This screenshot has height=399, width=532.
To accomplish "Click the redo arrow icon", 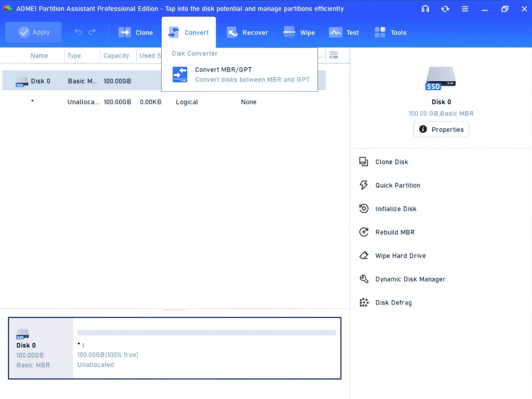I will pos(92,32).
